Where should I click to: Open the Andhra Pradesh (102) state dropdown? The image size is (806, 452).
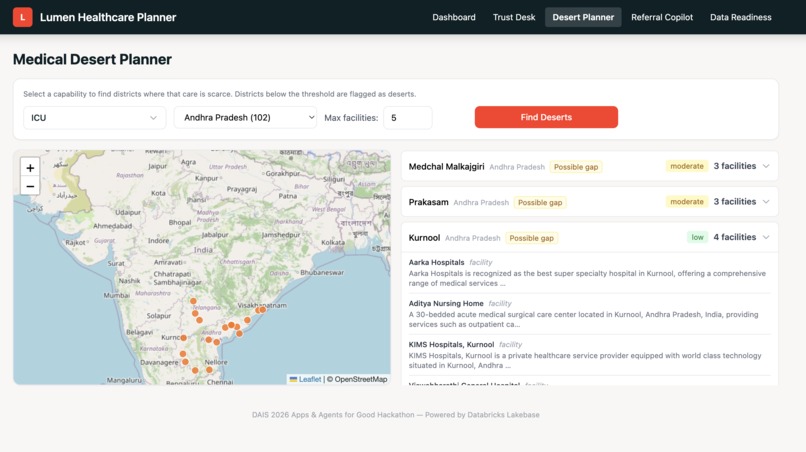point(245,118)
